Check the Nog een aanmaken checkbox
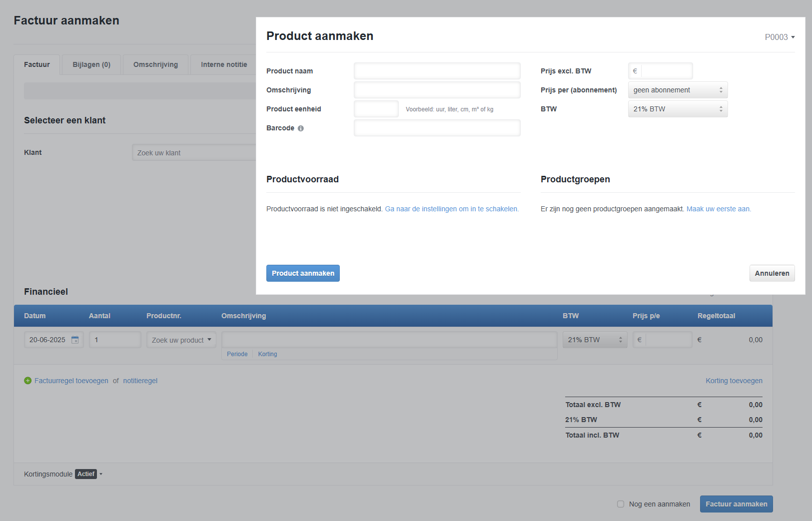 pyautogui.click(x=620, y=504)
